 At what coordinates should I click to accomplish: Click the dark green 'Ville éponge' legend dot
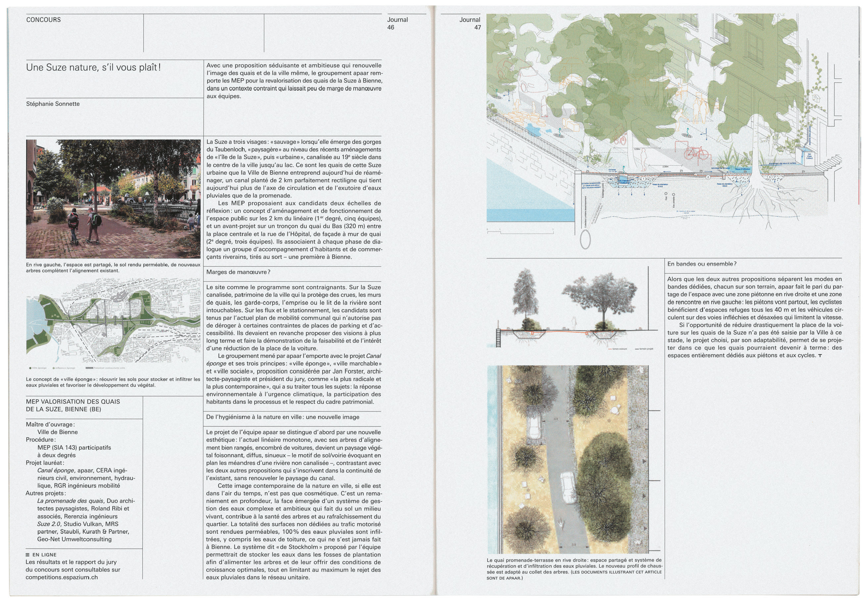30,368
